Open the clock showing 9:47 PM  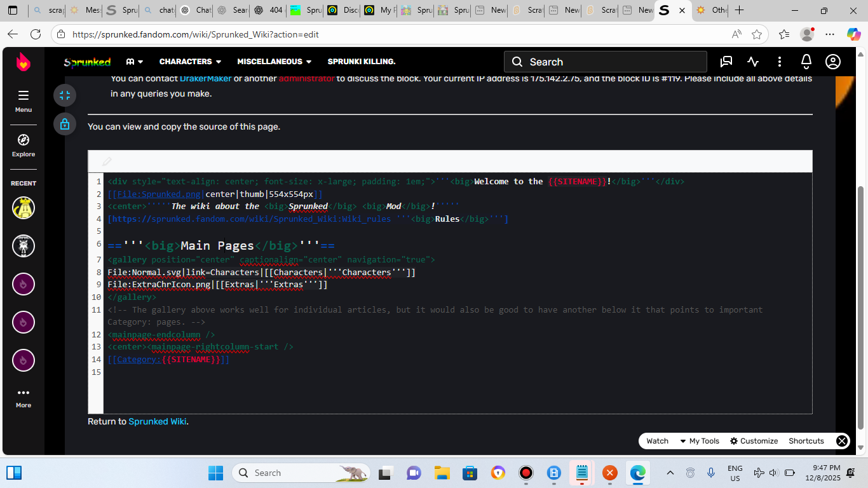824,473
